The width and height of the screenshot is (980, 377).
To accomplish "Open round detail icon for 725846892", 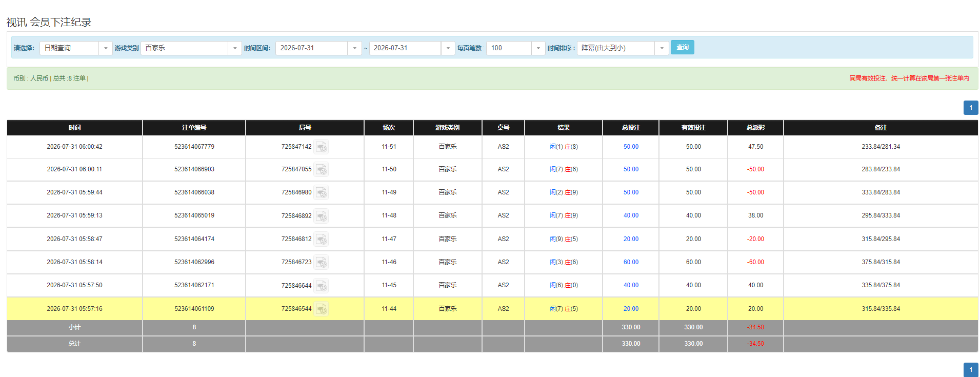I will coord(322,216).
